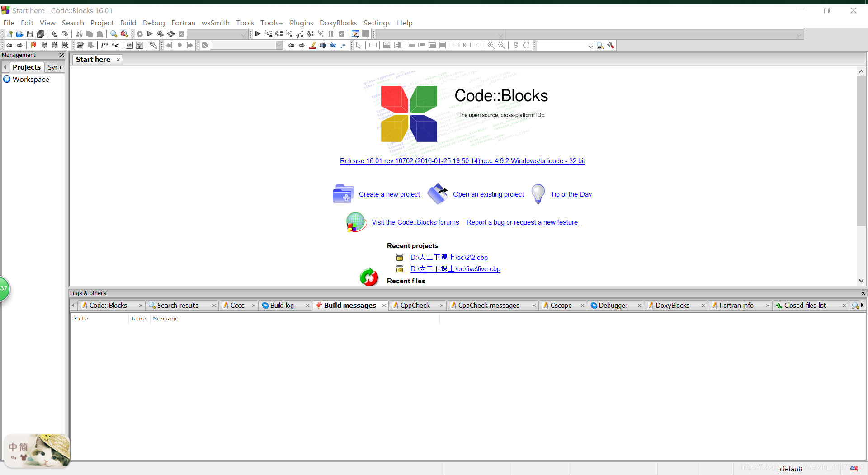
Task: Select the Workspace tree item
Action: (31, 80)
